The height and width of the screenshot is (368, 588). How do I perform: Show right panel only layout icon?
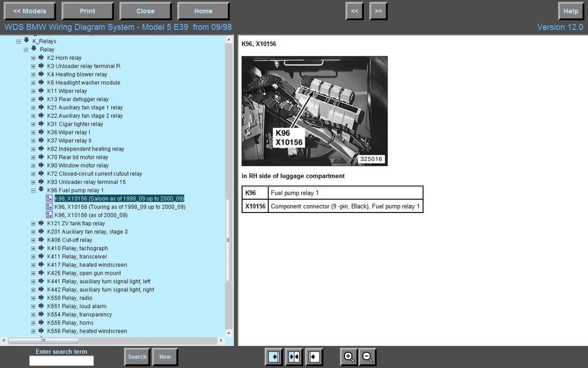click(314, 357)
